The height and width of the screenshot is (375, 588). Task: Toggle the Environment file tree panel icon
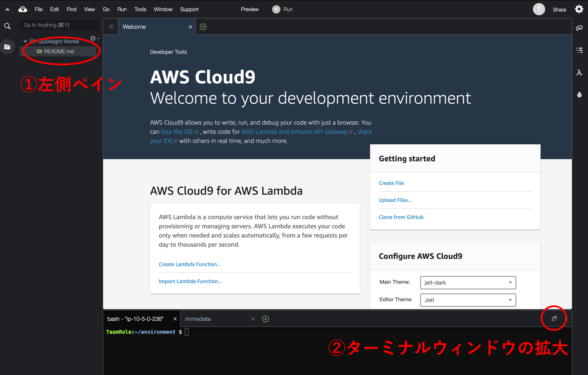7,47
